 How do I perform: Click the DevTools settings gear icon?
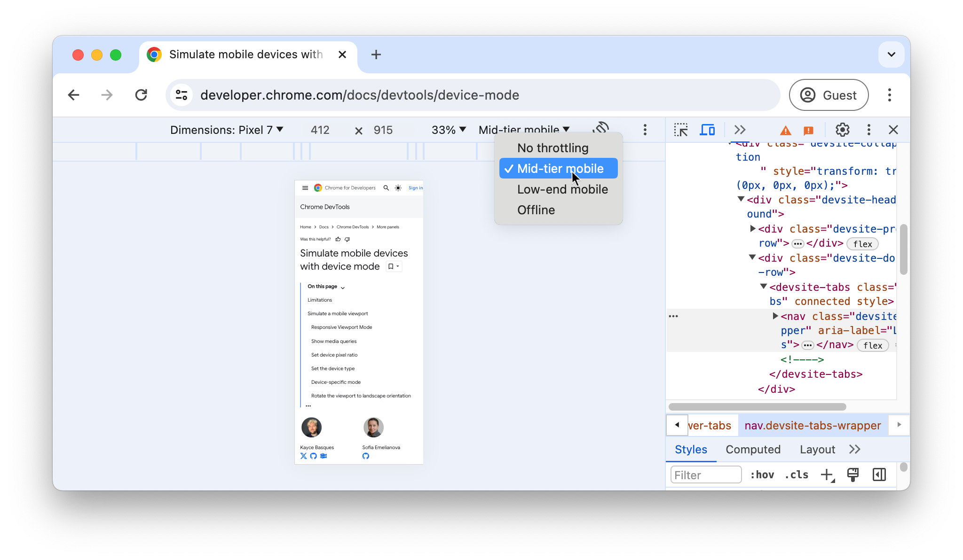(x=842, y=129)
